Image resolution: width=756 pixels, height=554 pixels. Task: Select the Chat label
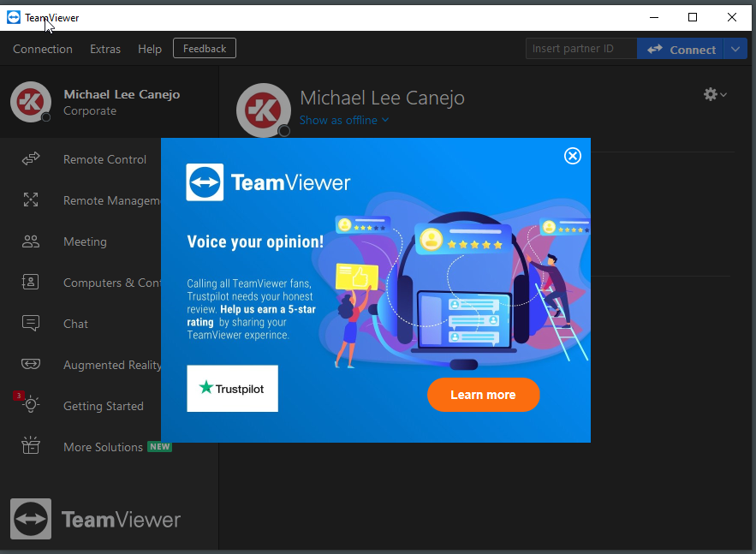[75, 324]
